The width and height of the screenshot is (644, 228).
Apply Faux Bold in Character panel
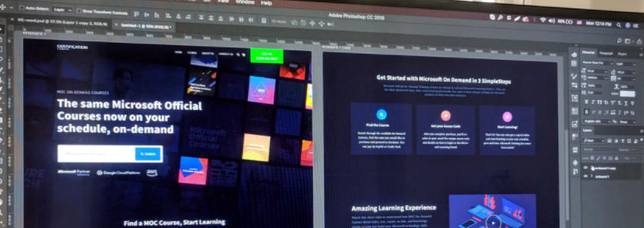(587, 102)
